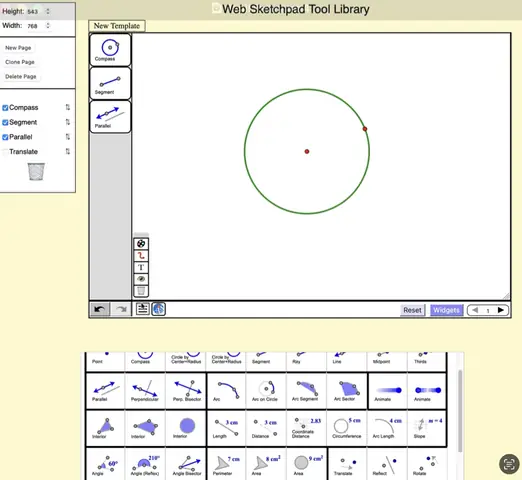
Task: Select the quadrilateral Interior tool
Action: click(x=145, y=428)
